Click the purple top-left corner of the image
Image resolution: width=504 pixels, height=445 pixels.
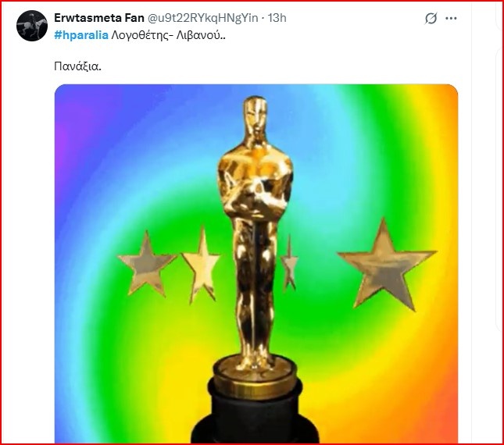click(69, 99)
